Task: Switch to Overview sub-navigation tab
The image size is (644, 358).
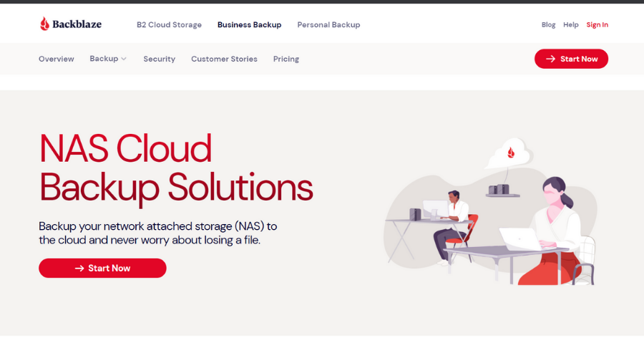Action: click(x=57, y=59)
